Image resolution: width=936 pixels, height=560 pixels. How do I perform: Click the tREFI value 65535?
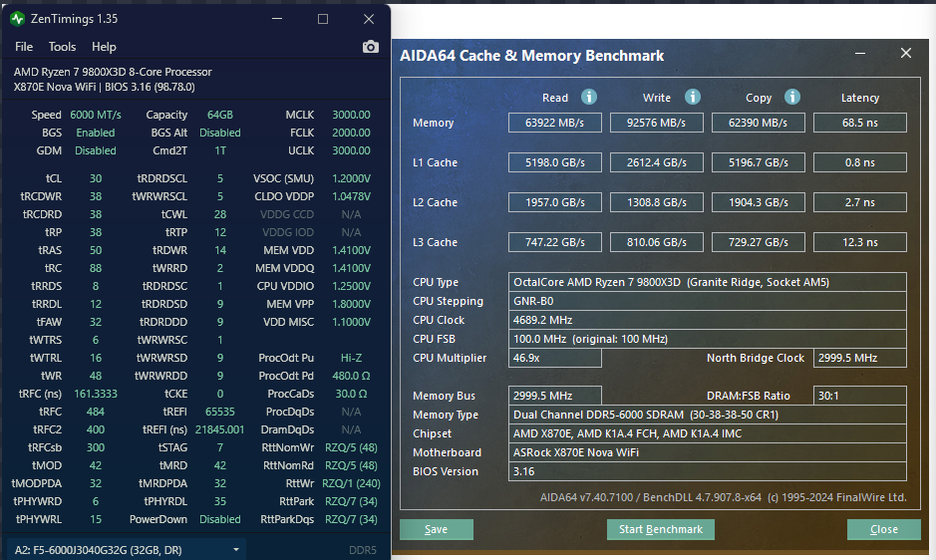220,412
